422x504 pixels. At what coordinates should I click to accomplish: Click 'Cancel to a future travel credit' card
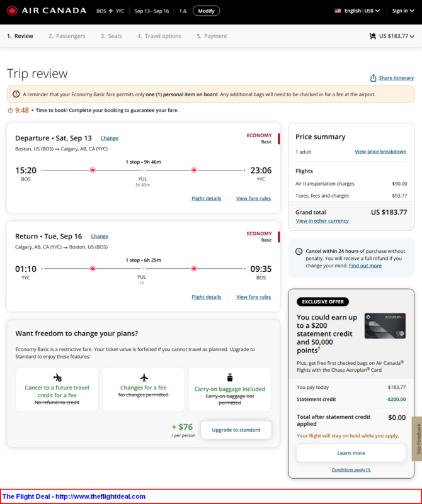pos(57,389)
